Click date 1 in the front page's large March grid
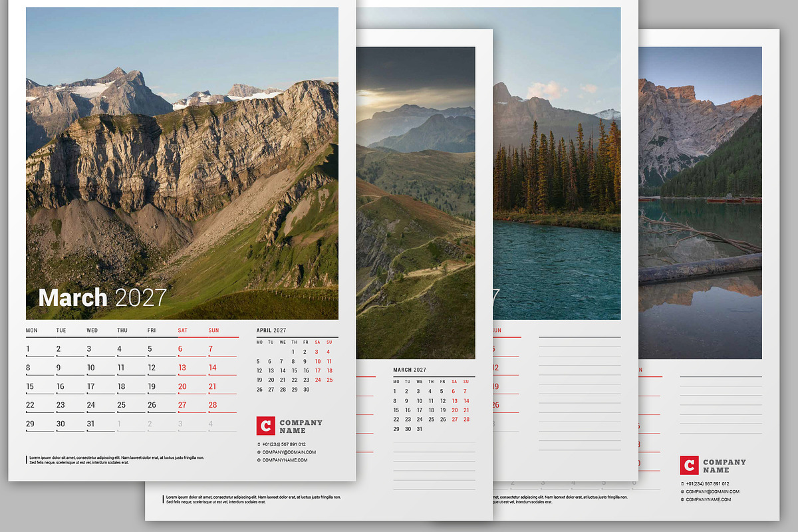 click(x=28, y=349)
